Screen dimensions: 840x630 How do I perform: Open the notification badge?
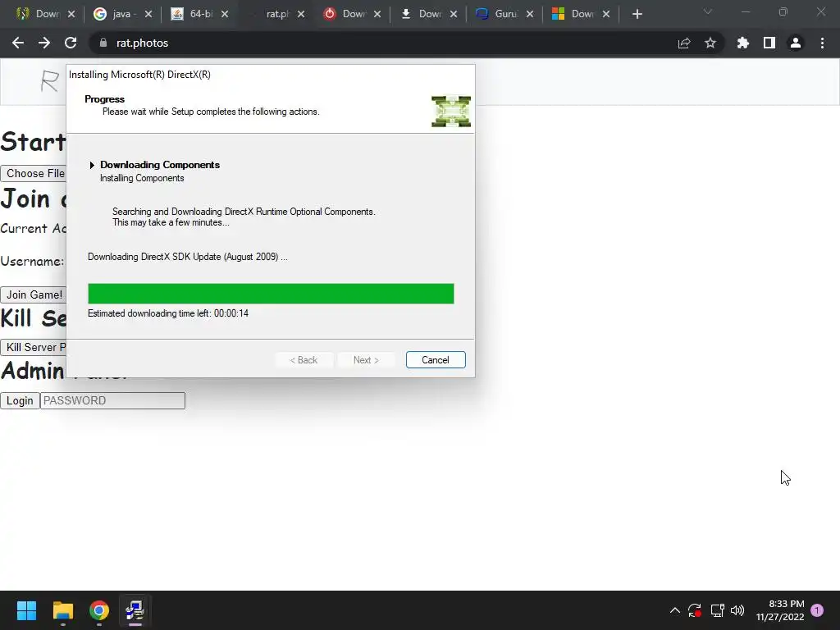click(x=817, y=610)
